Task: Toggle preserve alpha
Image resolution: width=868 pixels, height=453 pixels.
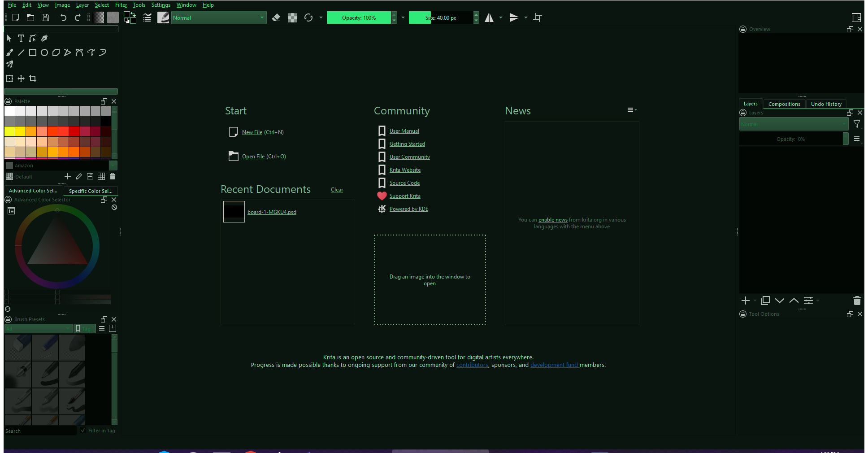Action: (292, 17)
